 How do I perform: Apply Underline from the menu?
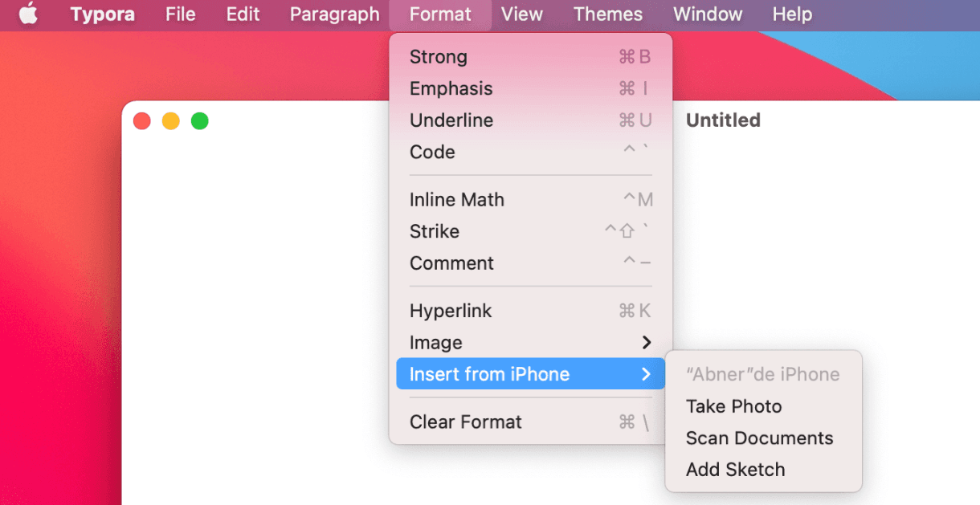point(451,120)
